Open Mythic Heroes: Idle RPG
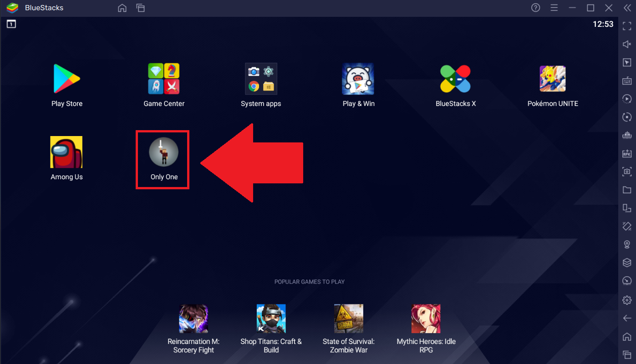This screenshot has width=636, height=364. pos(426,318)
